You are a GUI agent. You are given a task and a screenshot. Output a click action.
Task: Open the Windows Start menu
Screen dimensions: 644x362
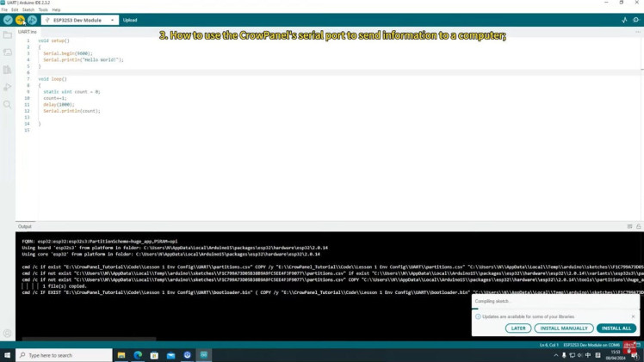coord(7,355)
